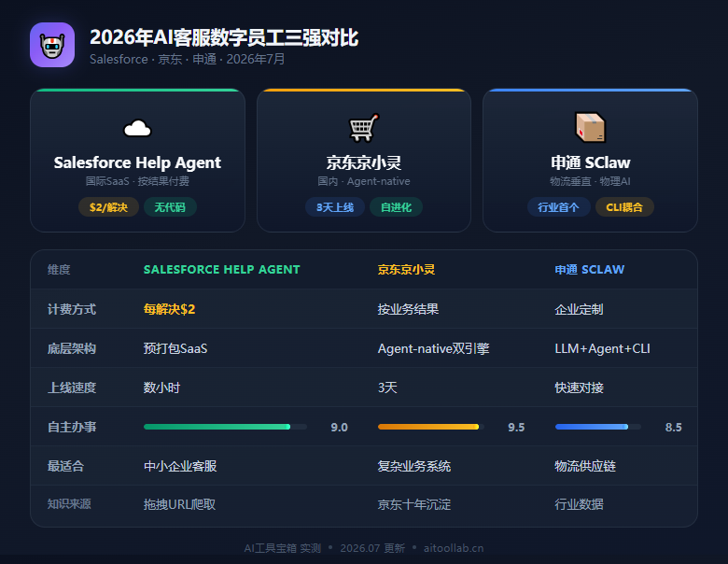Click the 国内 · Agent-native subtitle

pos(364,181)
